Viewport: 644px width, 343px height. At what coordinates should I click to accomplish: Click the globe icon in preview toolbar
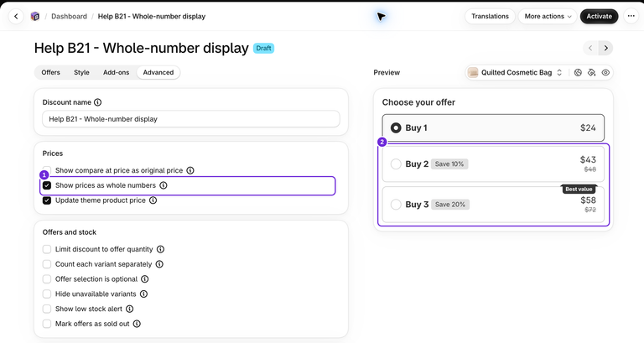pos(578,73)
